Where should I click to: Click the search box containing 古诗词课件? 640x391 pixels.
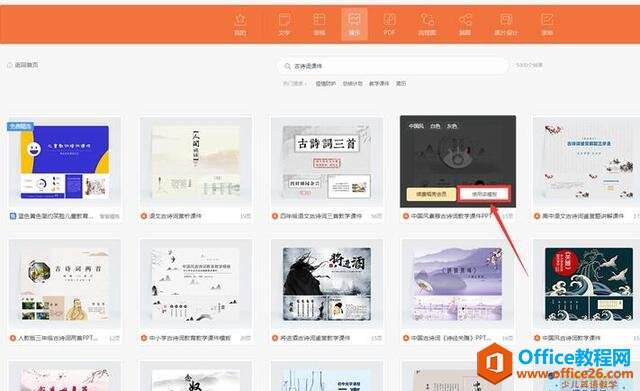[393, 66]
